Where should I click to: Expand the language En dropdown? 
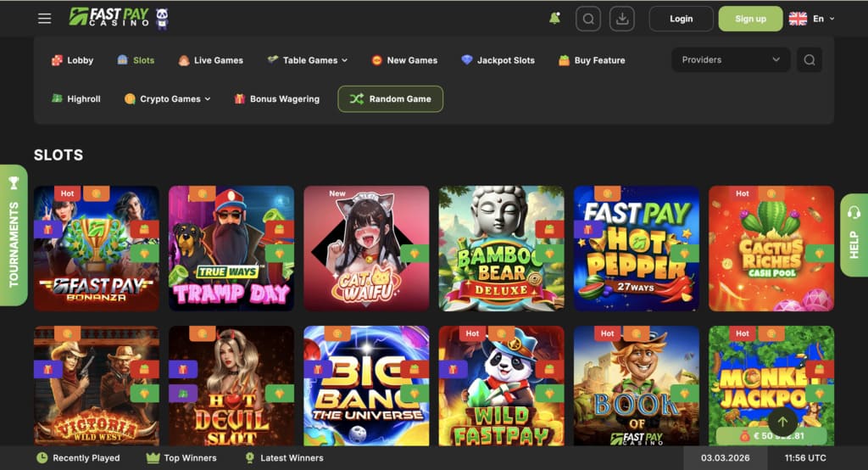tap(824, 19)
